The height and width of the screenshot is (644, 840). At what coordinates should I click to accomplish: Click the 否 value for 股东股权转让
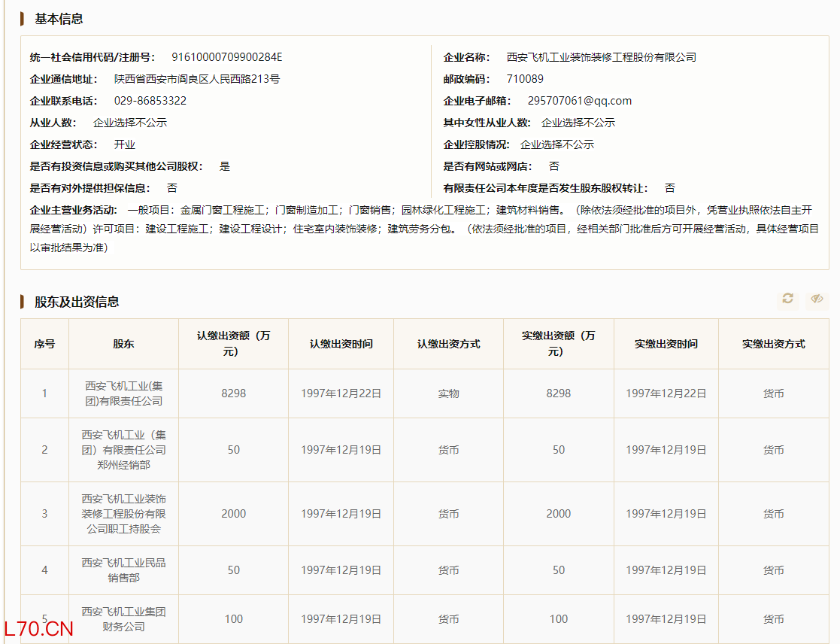tap(669, 188)
